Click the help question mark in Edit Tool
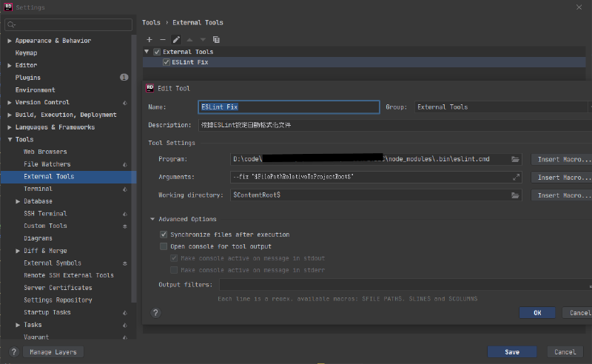The image size is (592, 364). (155, 313)
